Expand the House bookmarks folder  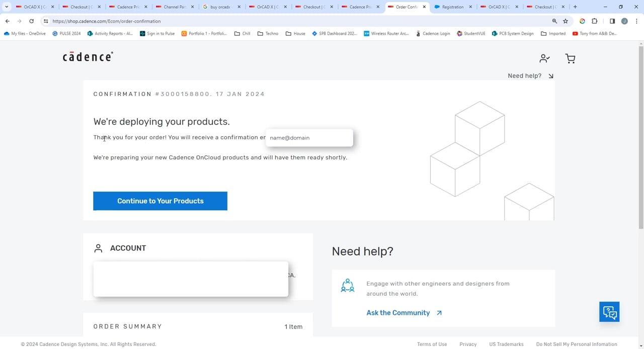pos(295,34)
